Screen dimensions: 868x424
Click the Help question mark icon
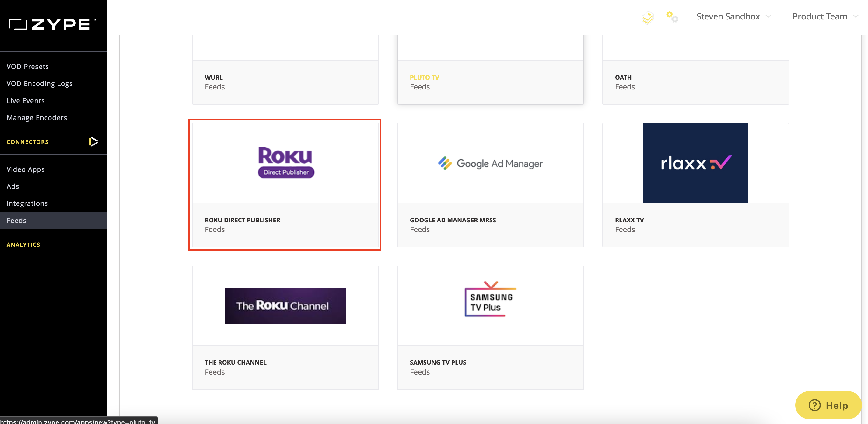pyautogui.click(x=815, y=405)
